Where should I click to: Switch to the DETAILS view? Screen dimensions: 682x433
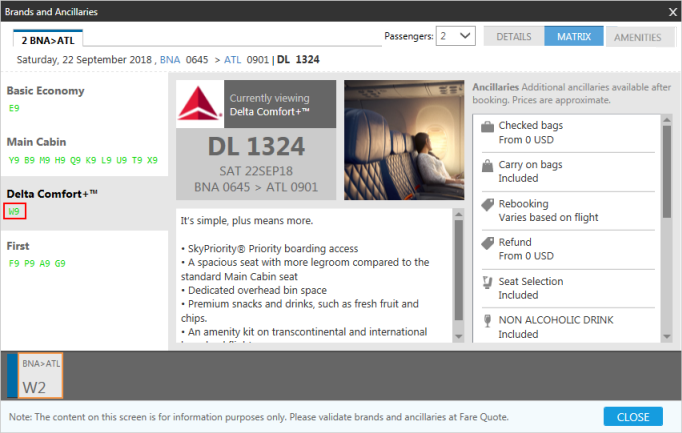[x=513, y=37]
